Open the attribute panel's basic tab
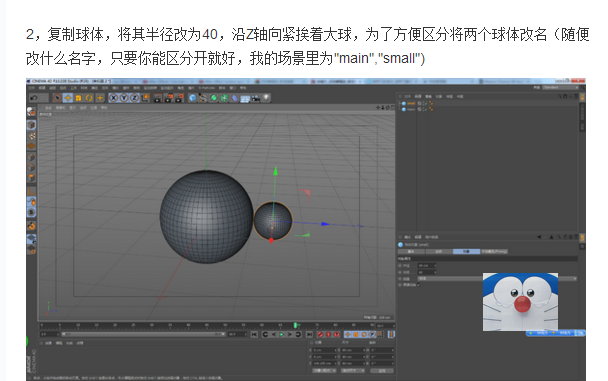The height and width of the screenshot is (381, 608). point(411,252)
